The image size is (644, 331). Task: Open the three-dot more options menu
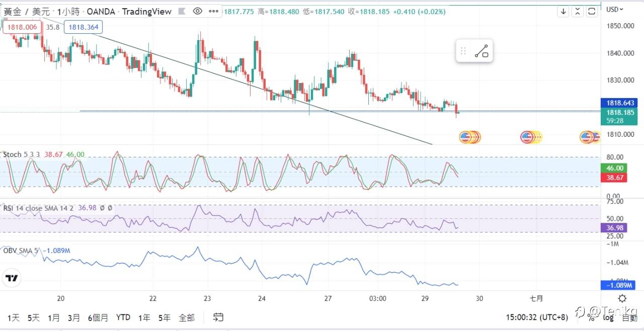point(214,11)
